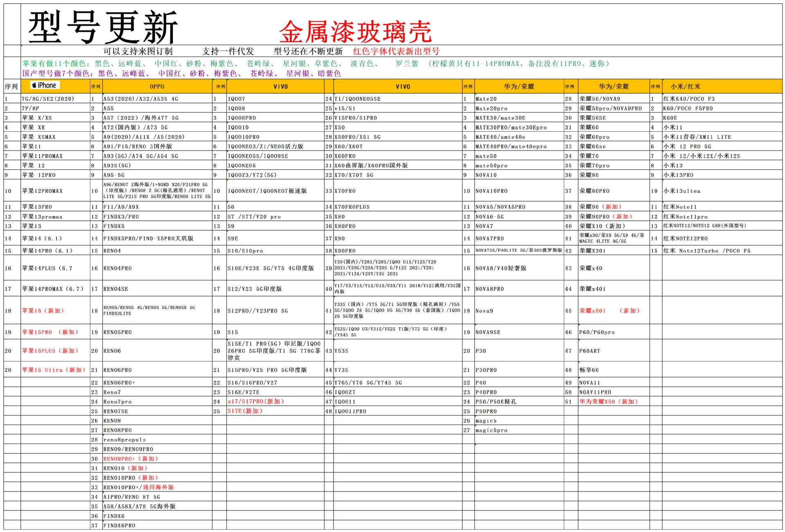Click the cell 小米13ultea
The height and width of the screenshot is (532, 785).
[682, 191]
